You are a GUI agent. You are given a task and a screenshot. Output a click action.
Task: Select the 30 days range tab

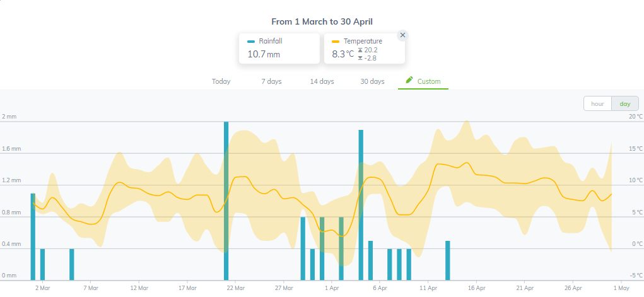[373, 81]
